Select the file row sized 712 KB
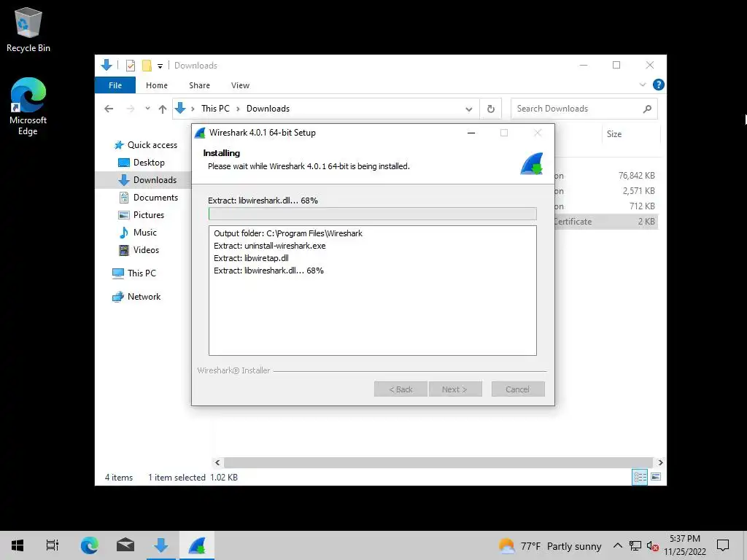This screenshot has width=747, height=560. pyautogui.click(x=606, y=206)
